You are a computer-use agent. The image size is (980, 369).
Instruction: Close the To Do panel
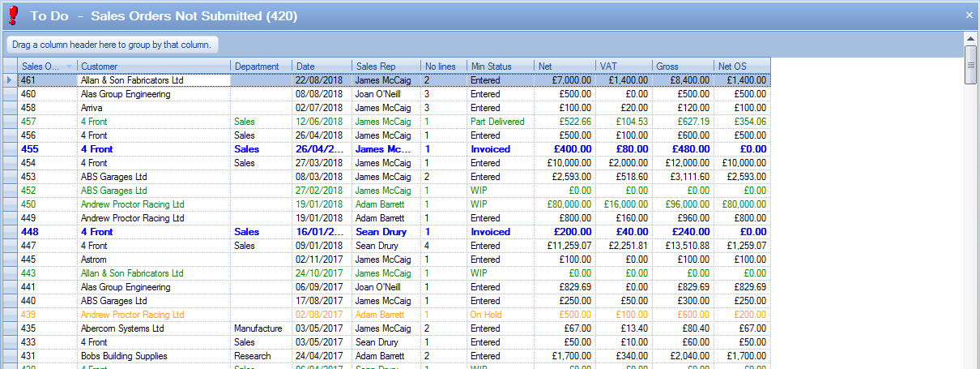pyautogui.click(x=969, y=15)
